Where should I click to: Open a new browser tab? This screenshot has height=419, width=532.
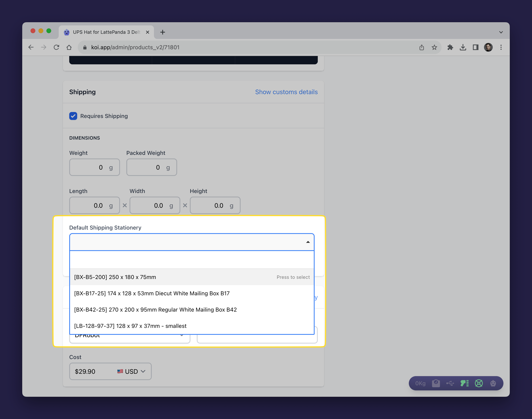tap(162, 32)
